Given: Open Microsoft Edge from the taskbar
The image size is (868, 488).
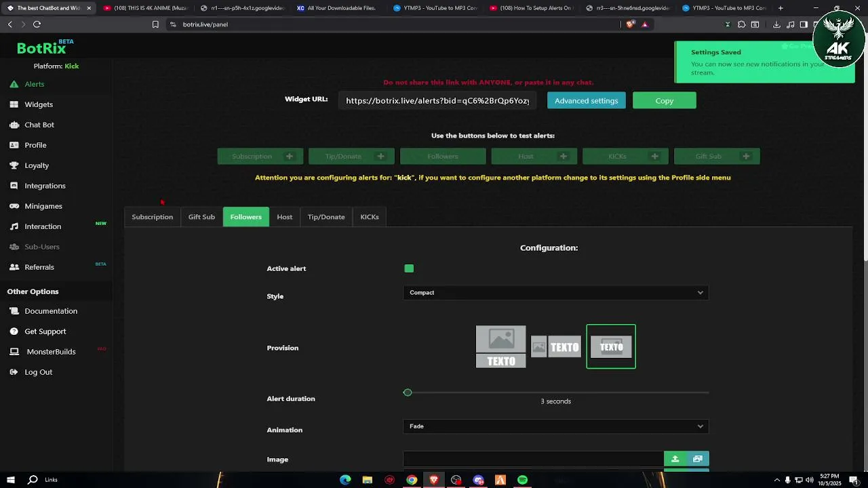Looking at the screenshot, I should [x=345, y=480].
